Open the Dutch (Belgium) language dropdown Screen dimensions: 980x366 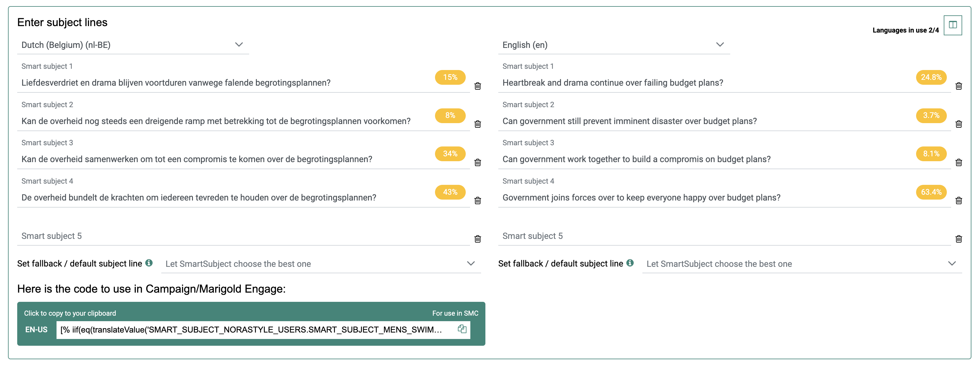coord(133,45)
